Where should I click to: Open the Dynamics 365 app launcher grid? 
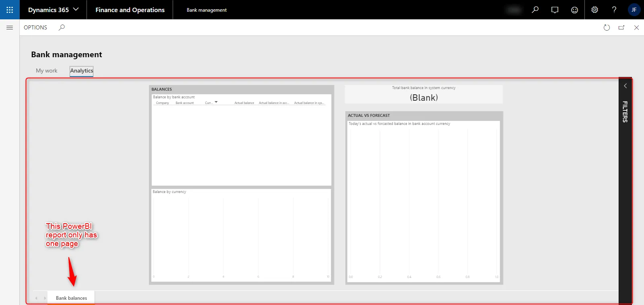pos(10,10)
